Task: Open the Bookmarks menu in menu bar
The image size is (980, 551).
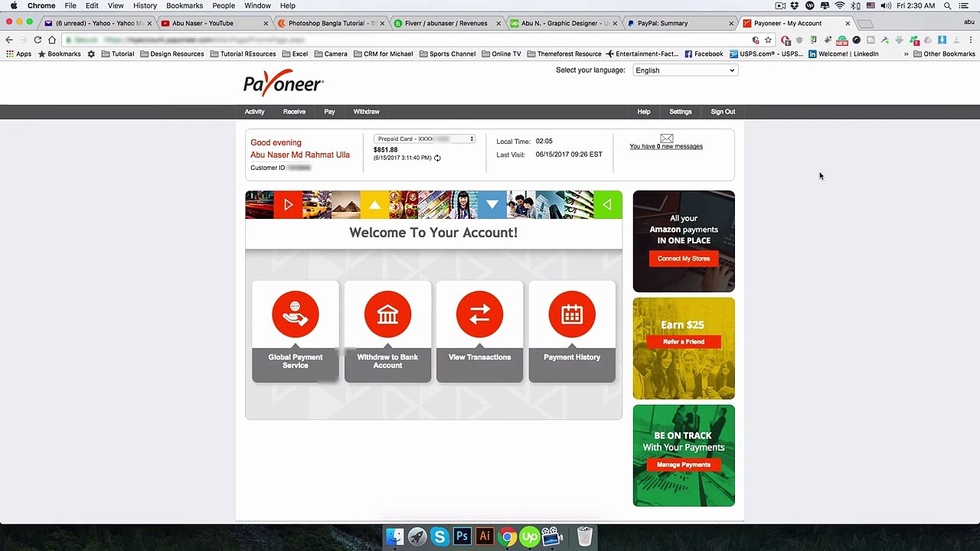Action: pos(185,5)
